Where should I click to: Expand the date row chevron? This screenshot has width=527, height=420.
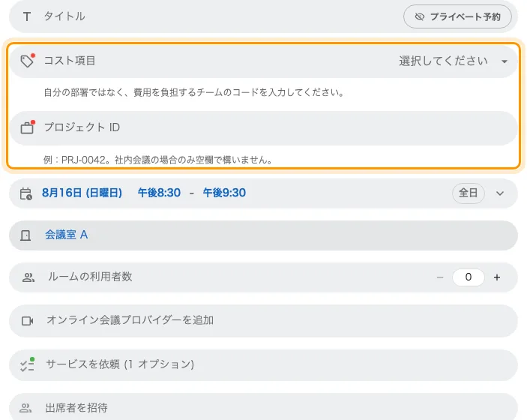(500, 193)
